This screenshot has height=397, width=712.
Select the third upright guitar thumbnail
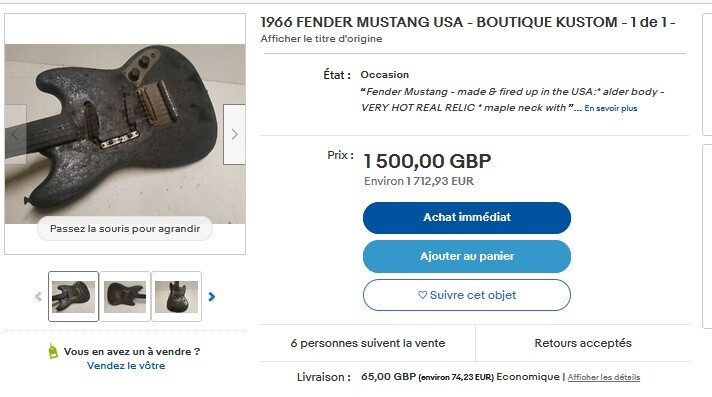(x=176, y=297)
